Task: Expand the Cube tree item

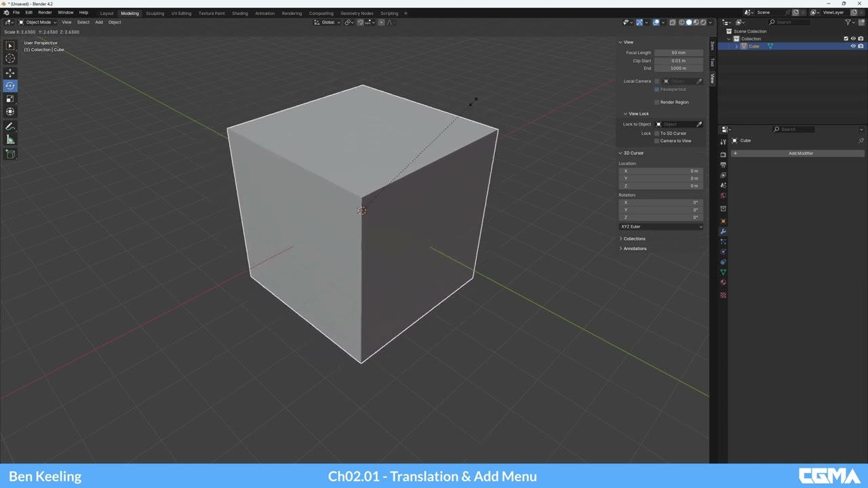Action: (x=736, y=46)
